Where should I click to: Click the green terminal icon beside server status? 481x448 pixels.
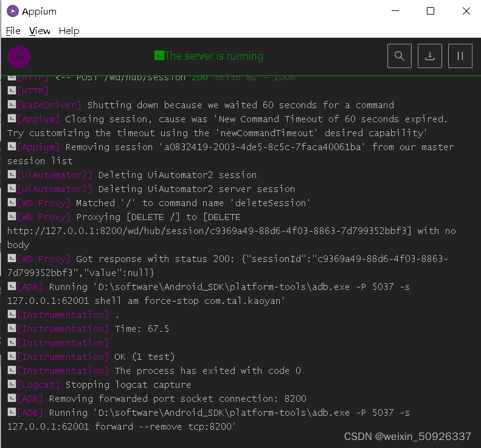pos(159,55)
